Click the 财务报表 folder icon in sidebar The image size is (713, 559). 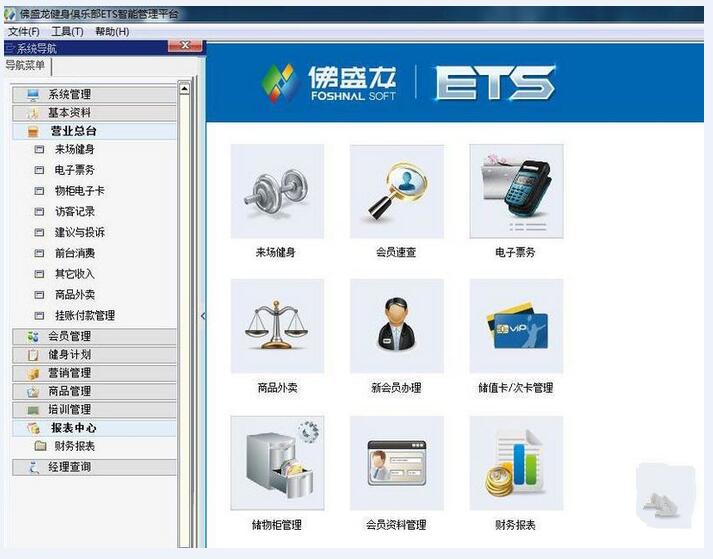coord(40,446)
